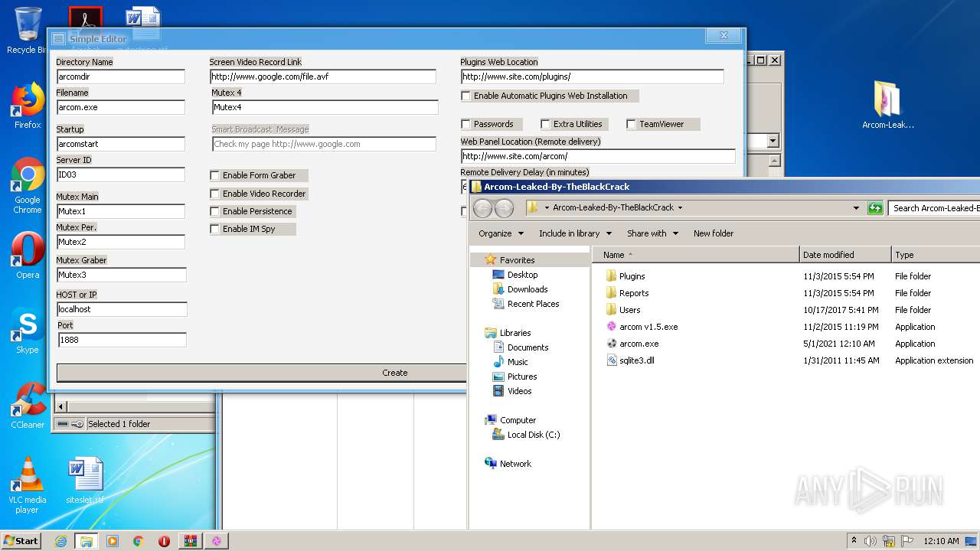This screenshot has width=980, height=551.
Task: Open the Start menu
Action: pyautogui.click(x=21, y=541)
